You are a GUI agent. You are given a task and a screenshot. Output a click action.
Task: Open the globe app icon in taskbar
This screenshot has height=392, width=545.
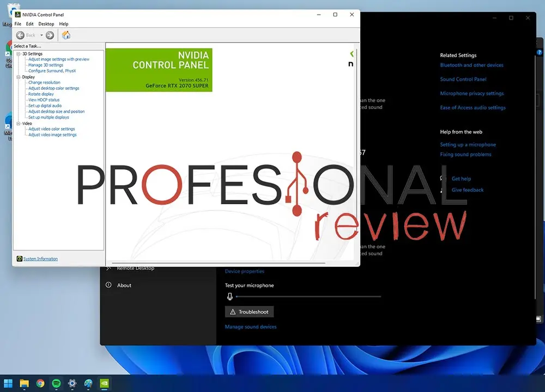(88, 383)
